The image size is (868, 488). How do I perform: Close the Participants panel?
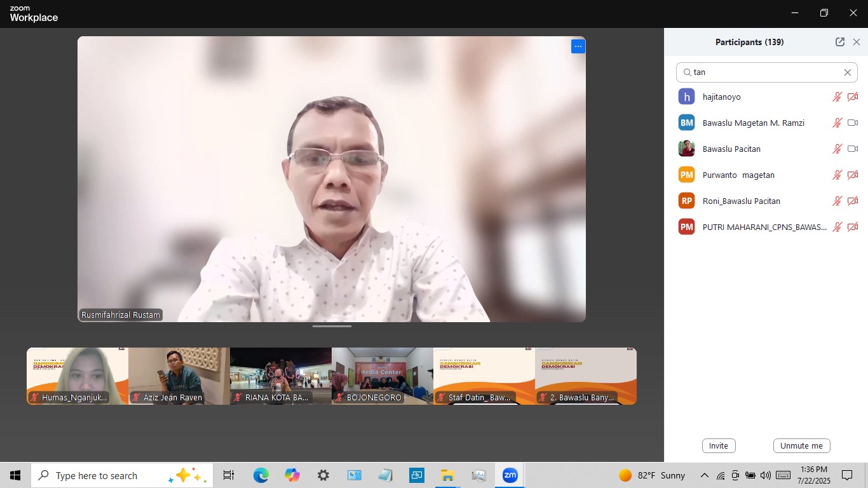tap(857, 41)
